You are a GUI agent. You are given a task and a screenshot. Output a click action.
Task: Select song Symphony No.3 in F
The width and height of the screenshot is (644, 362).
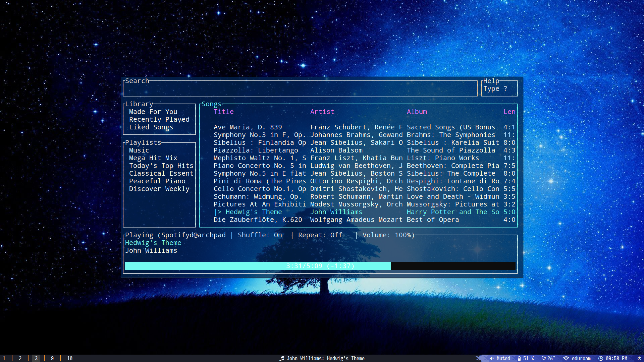coord(260,135)
